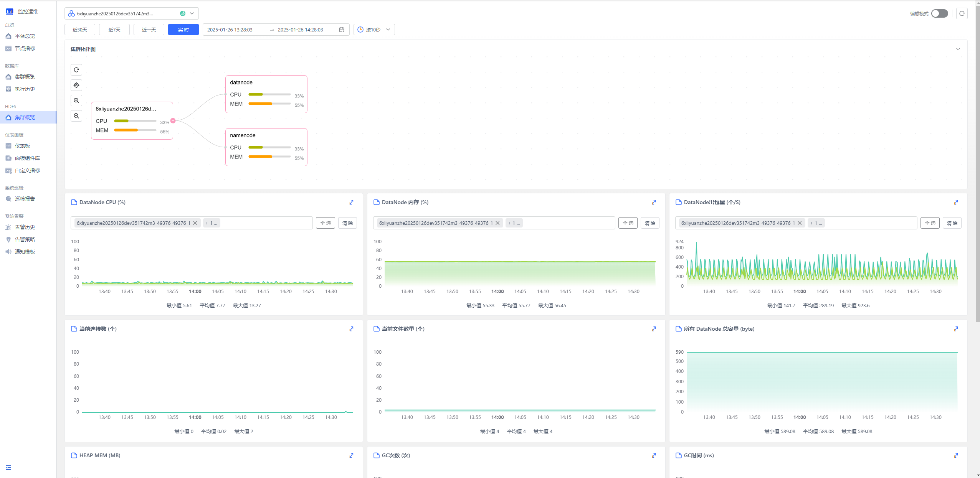
Task: Click the namenode MEM usage bar
Action: 269,157
